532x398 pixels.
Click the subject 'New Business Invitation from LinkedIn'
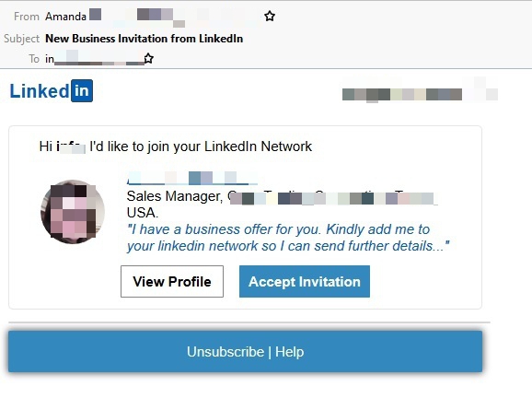coord(145,39)
